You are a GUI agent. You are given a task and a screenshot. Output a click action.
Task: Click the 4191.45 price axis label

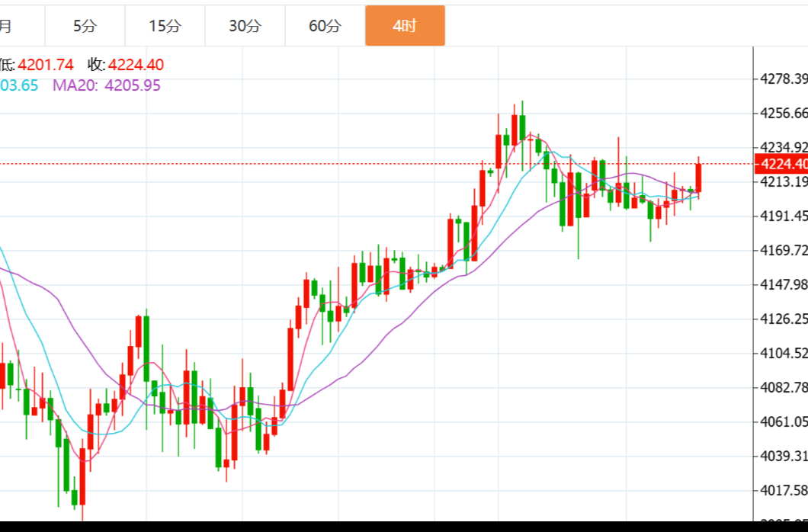tap(783, 216)
